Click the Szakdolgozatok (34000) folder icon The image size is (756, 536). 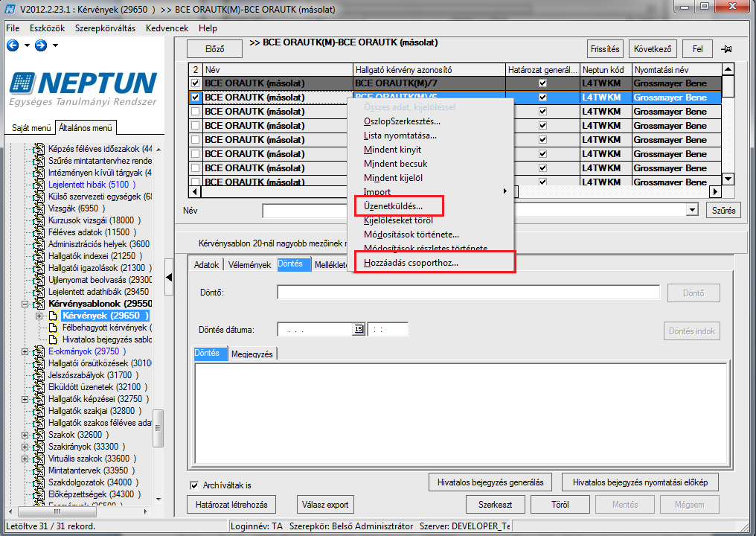(39, 482)
